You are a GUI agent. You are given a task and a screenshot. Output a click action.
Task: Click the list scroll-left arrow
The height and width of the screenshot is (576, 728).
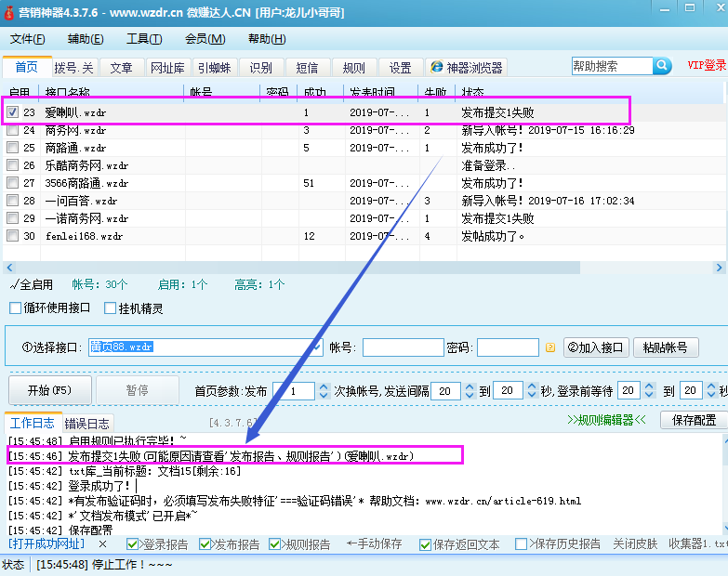[x=9, y=268]
